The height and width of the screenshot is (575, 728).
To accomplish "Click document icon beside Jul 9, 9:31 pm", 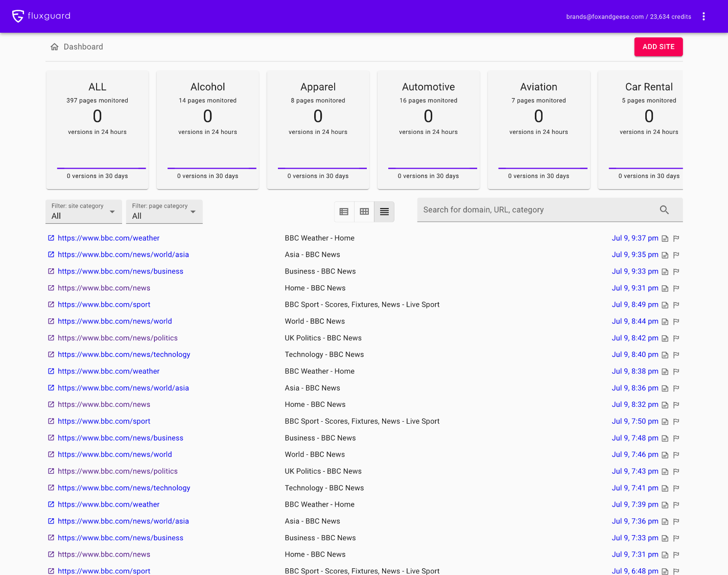I will point(665,289).
